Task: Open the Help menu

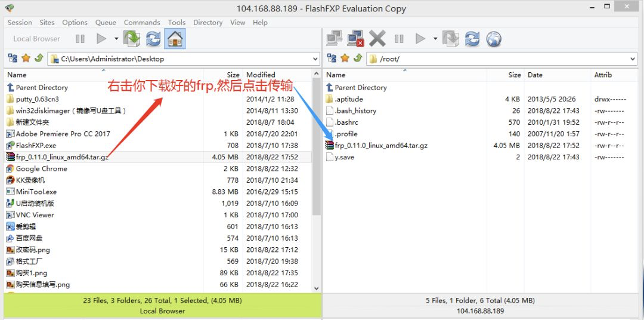Action: coord(260,22)
